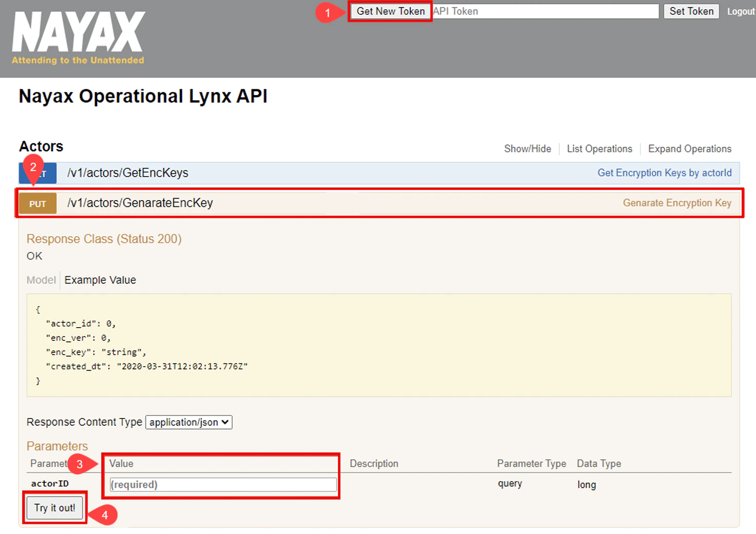The height and width of the screenshot is (534, 756).
Task: Click the Response Class (Status 200) heading
Action: point(104,239)
